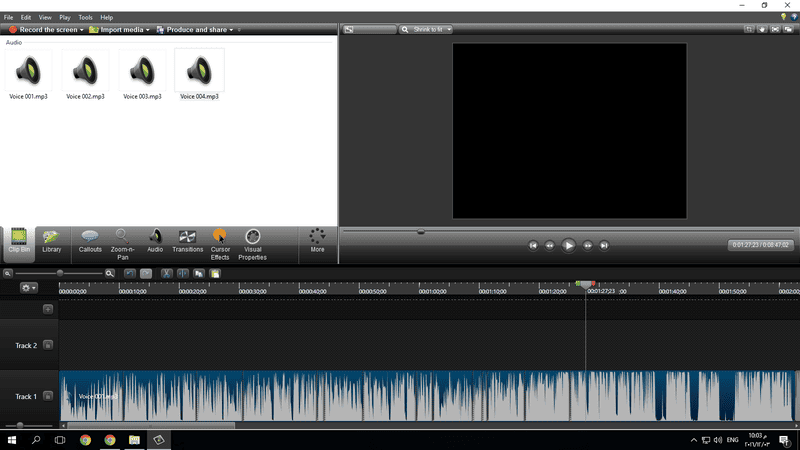Select the Zoom-n-Pan tool
The height and width of the screenshot is (450, 800).
pyautogui.click(x=122, y=244)
